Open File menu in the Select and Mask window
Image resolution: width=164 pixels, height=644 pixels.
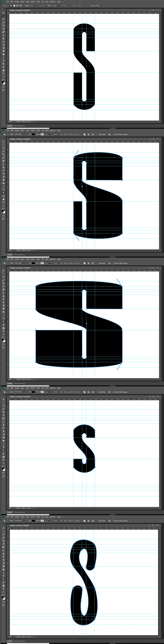tap(8, 1)
